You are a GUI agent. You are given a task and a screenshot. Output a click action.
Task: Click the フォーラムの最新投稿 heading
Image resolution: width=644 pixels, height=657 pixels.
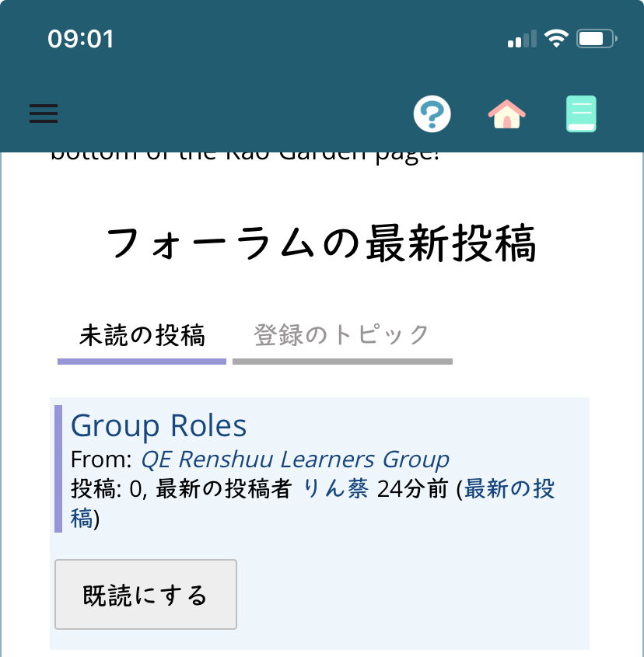click(x=321, y=243)
